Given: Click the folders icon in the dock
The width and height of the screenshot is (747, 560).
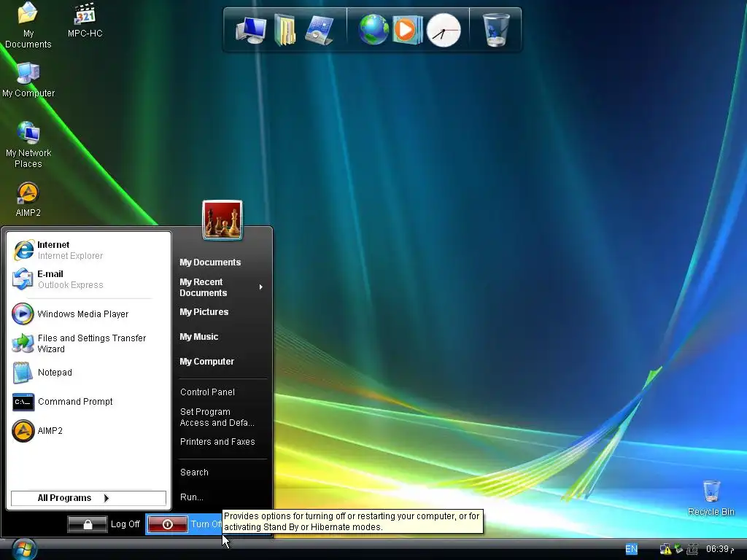Looking at the screenshot, I should coord(285,30).
